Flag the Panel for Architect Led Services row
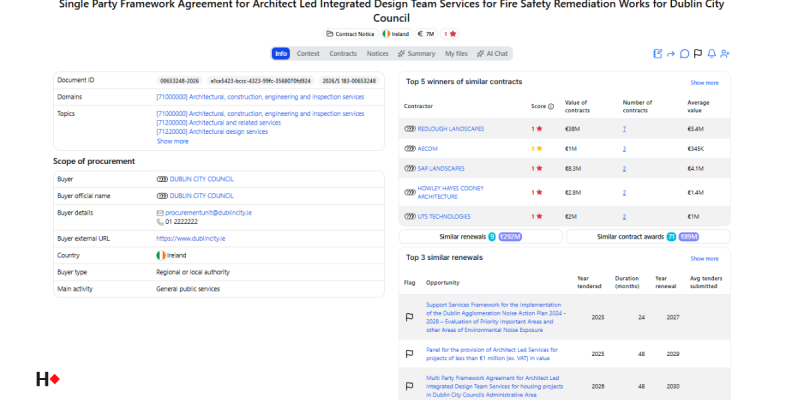The height and width of the screenshot is (400, 800). (409, 354)
